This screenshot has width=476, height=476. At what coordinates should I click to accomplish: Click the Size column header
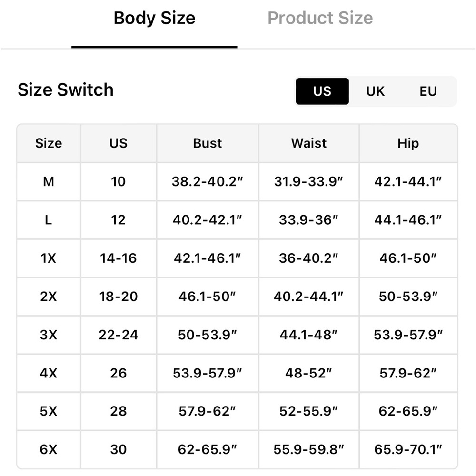pyautogui.click(x=49, y=143)
